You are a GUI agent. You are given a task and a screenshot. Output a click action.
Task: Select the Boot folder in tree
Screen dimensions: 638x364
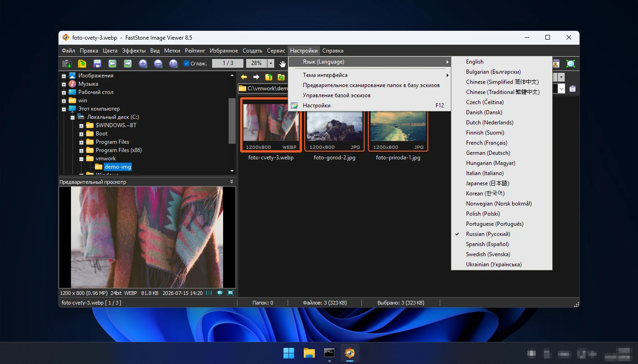pyautogui.click(x=101, y=134)
